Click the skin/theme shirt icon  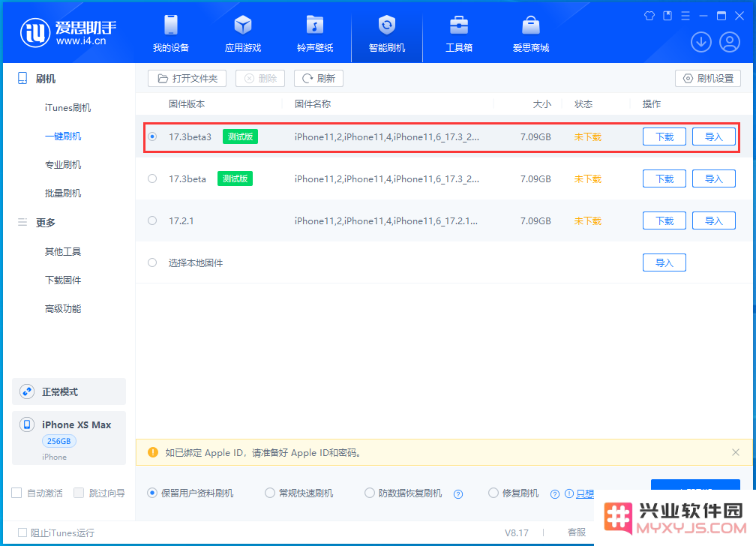[649, 16]
